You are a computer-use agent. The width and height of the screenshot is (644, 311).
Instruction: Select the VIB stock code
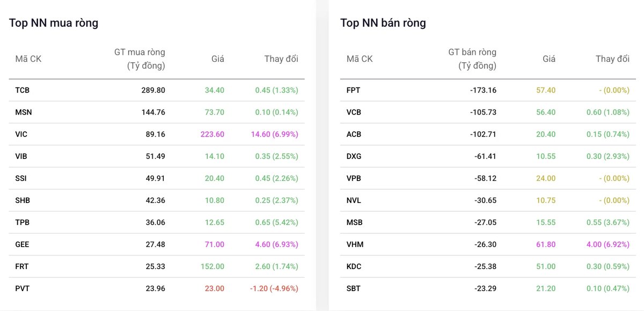(x=21, y=156)
